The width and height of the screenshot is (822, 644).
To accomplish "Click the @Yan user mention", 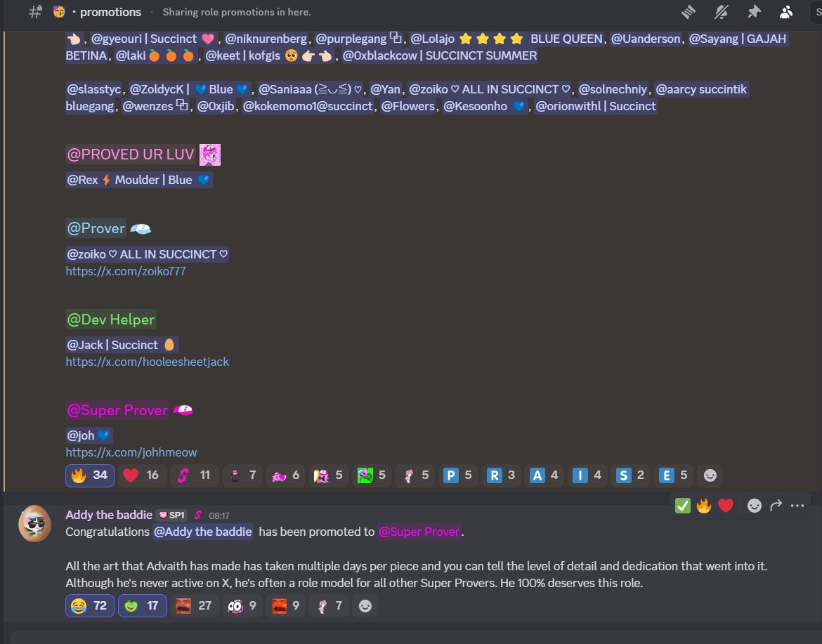I will [x=385, y=89].
